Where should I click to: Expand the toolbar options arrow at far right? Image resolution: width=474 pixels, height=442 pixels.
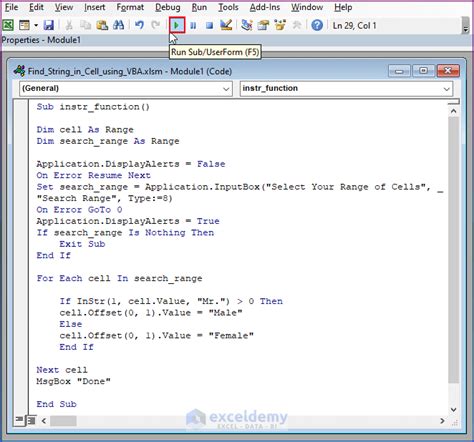(465, 27)
